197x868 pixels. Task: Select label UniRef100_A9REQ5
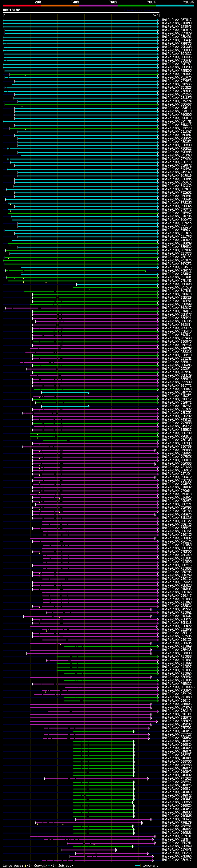click(176, 71)
